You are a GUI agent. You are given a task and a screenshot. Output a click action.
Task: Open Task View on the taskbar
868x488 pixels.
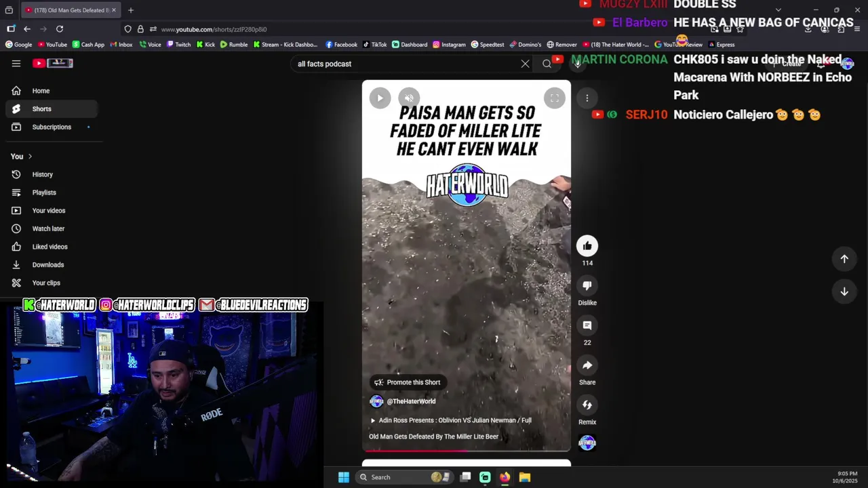(x=465, y=477)
